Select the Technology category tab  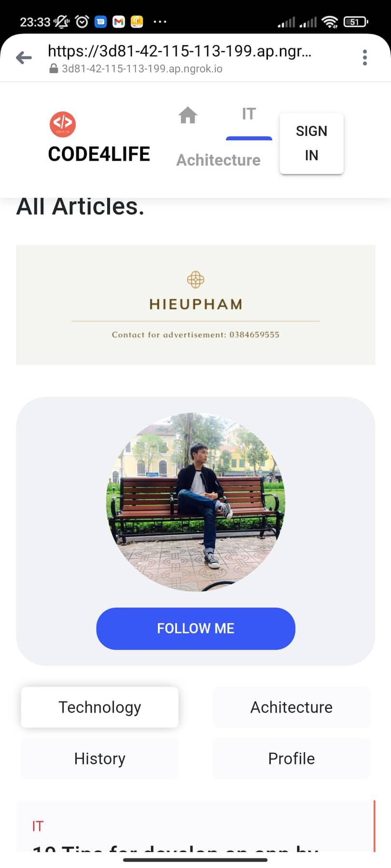coord(99,707)
